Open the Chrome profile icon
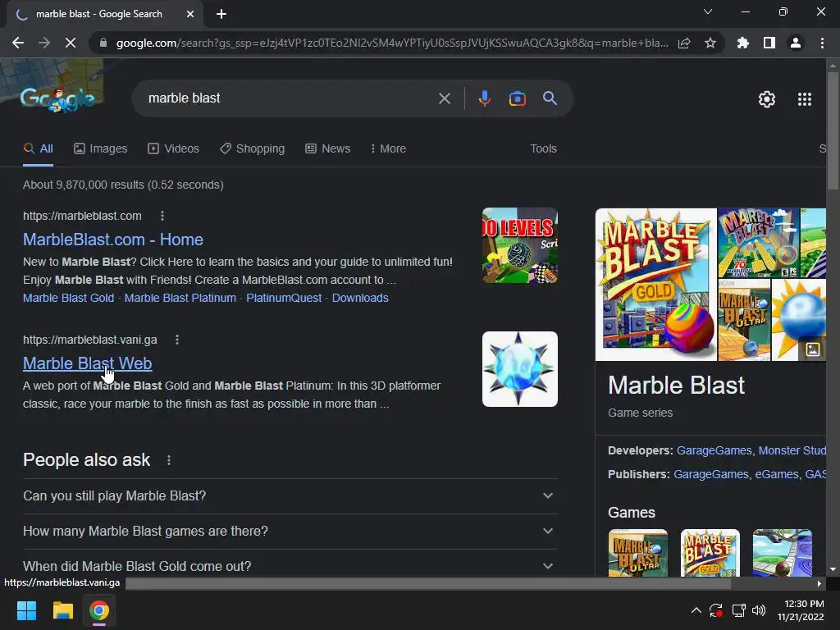Viewport: 840px width, 630px height. pyautogui.click(x=796, y=43)
